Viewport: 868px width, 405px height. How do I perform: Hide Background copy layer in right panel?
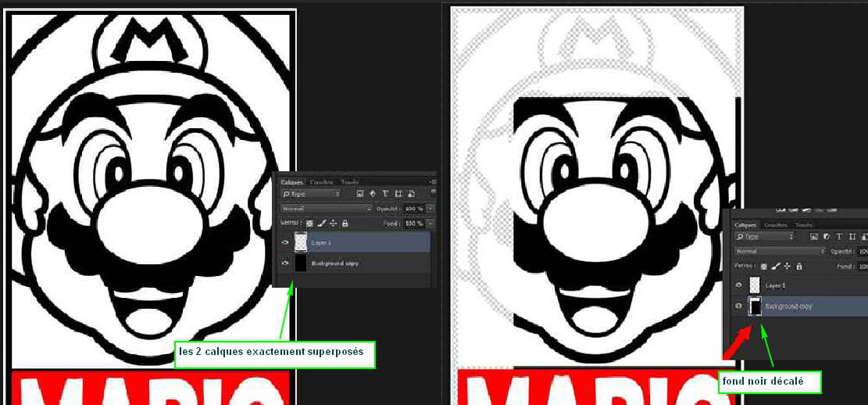coord(739,306)
